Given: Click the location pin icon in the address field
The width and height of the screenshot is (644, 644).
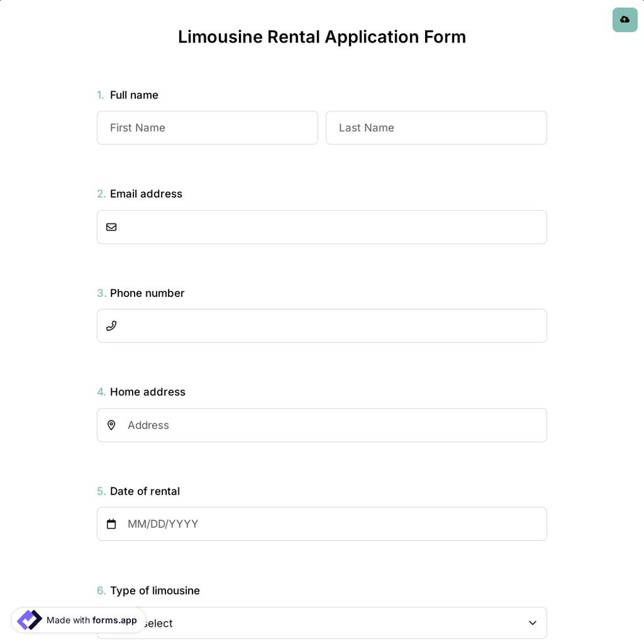Looking at the screenshot, I should 111,425.
